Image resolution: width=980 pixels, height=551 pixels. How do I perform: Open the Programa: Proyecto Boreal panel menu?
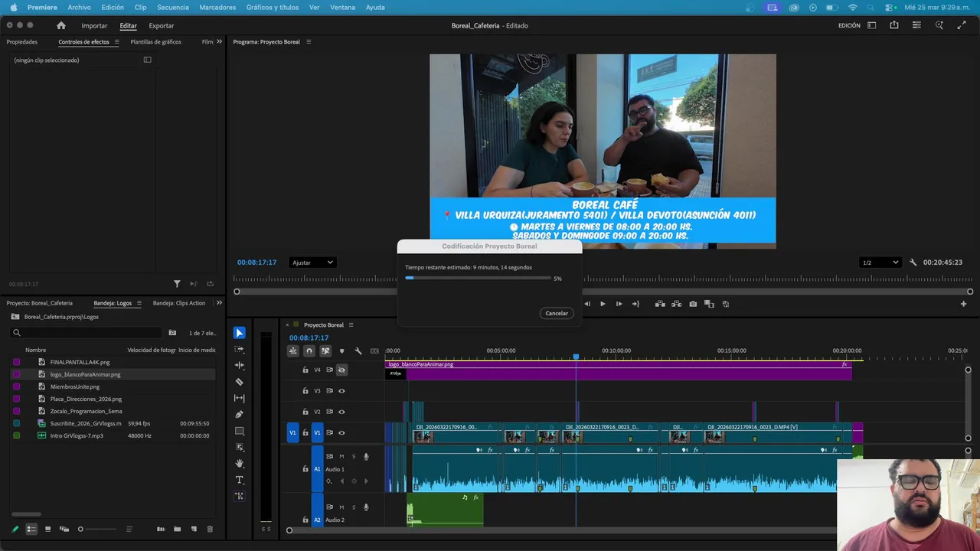click(x=309, y=42)
